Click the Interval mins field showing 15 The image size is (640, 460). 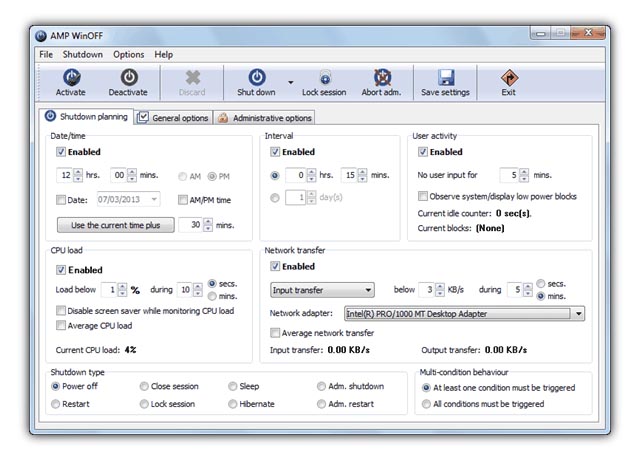click(349, 175)
